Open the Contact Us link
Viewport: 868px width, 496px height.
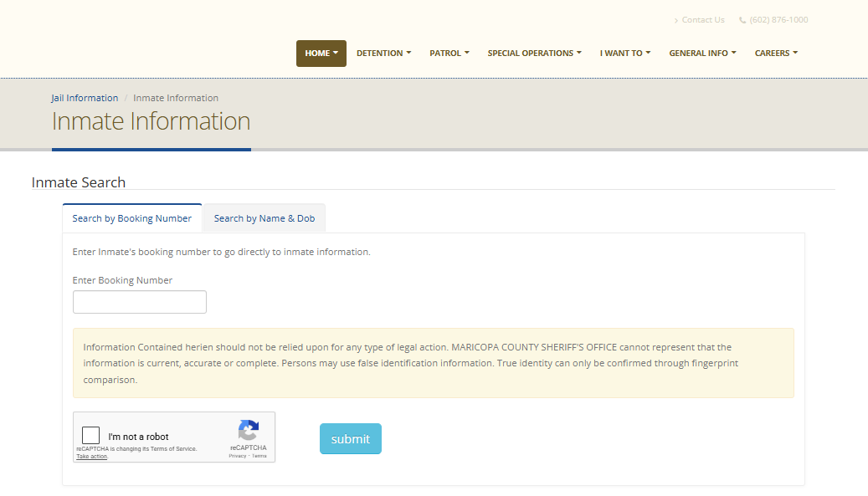(702, 20)
